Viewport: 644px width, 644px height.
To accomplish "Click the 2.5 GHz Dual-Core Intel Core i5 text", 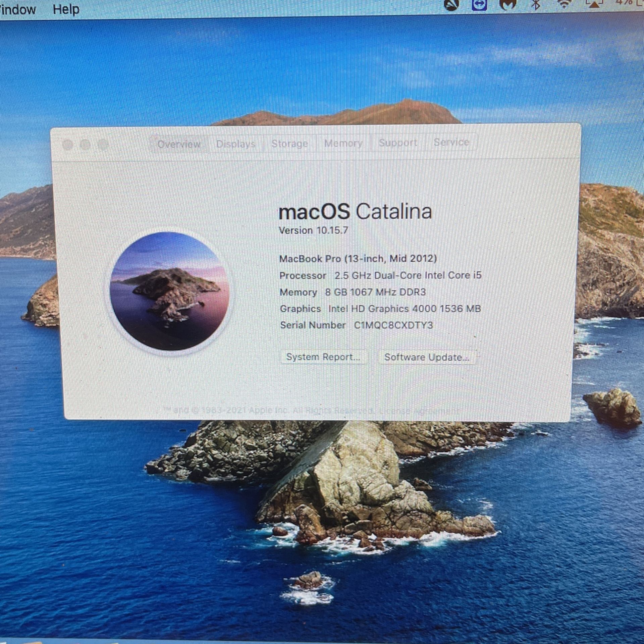I will click(x=408, y=275).
